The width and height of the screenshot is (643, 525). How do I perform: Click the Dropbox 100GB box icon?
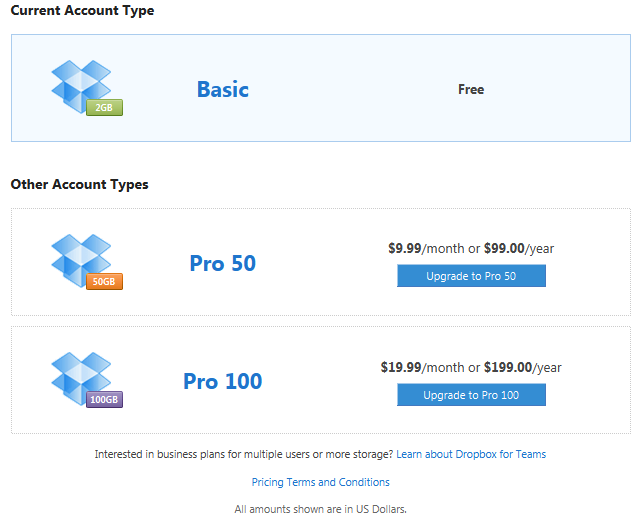(87, 380)
